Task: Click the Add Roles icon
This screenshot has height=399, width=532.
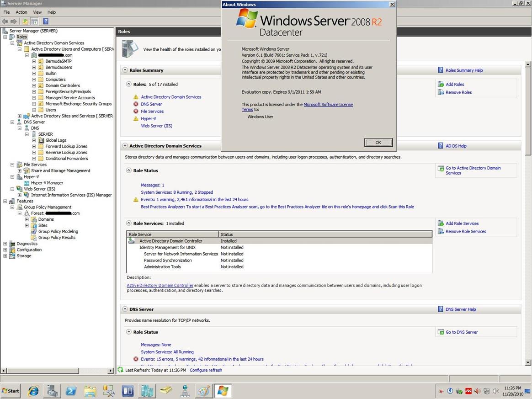Action: (x=441, y=85)
